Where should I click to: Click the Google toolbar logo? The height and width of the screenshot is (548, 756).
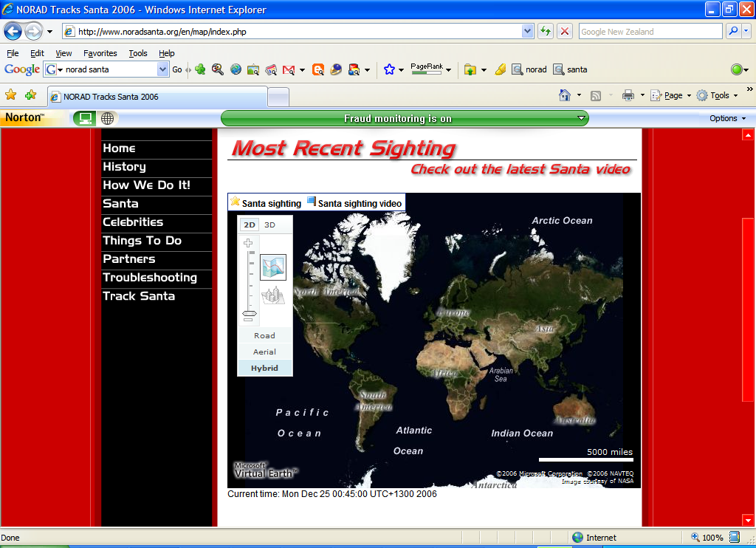coord(21,69)
